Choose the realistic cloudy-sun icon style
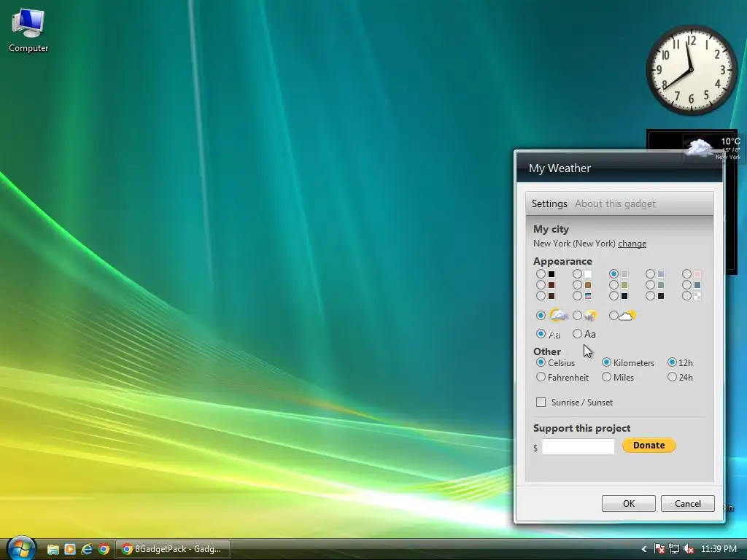Viewport: 747px width, 560px height. point(541,315)
